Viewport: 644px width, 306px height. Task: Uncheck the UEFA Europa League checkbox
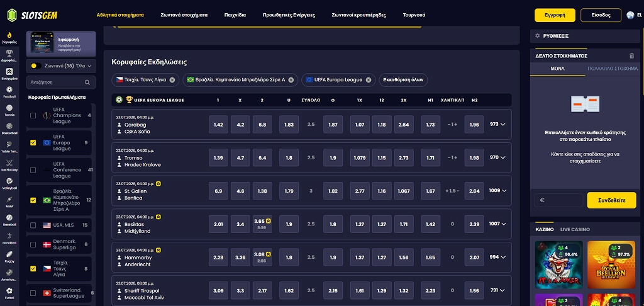pyautogui.click(x=33, y=143)
